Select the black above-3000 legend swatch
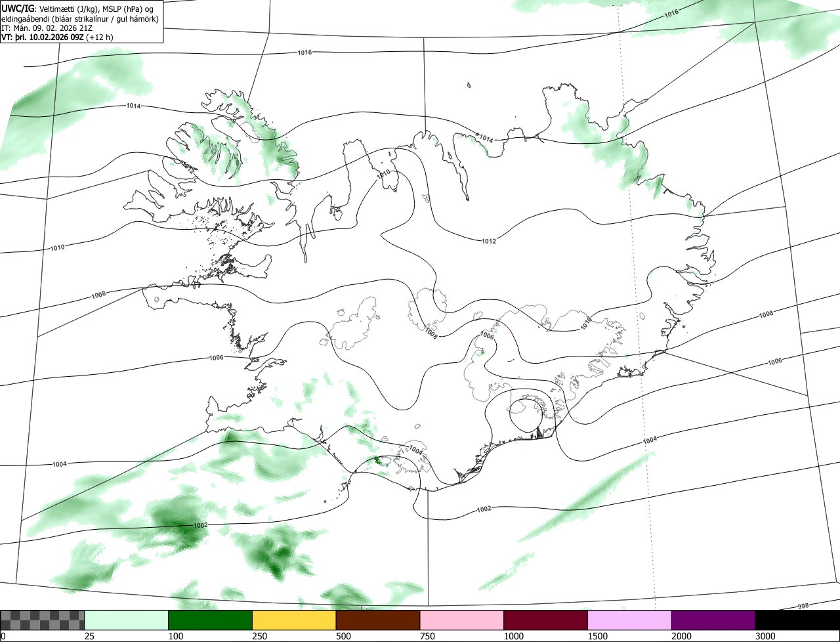840x642 pixels. 797,620
